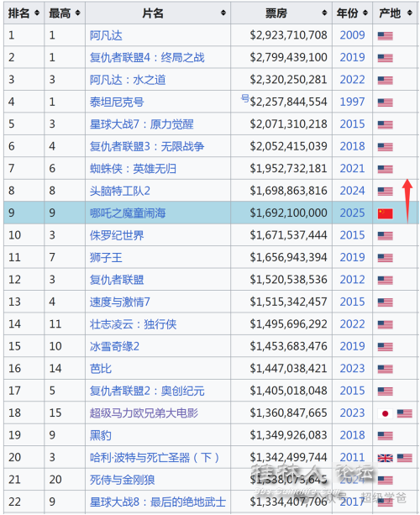Open the 复仇者联盟4：终局之战 link
This screenshot has height=515, width=420.
tap(147, 57)
